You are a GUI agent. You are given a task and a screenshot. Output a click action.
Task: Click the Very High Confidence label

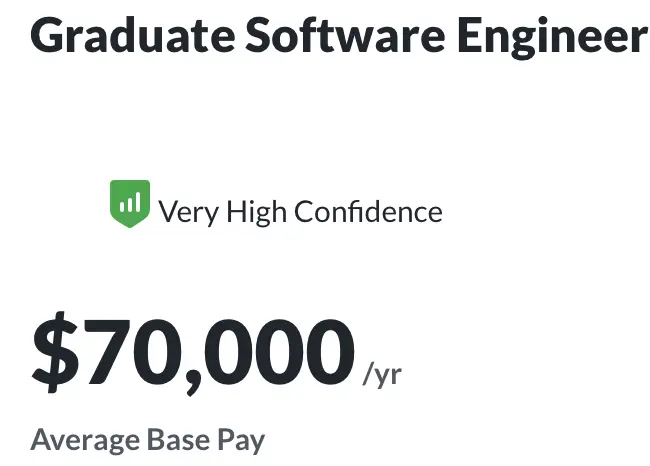tap(301, 212)
